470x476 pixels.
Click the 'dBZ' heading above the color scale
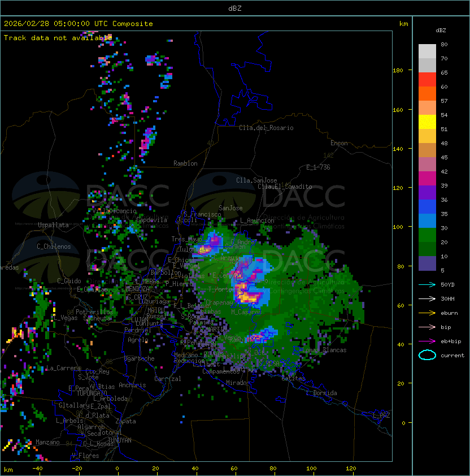tap(441, 31)
